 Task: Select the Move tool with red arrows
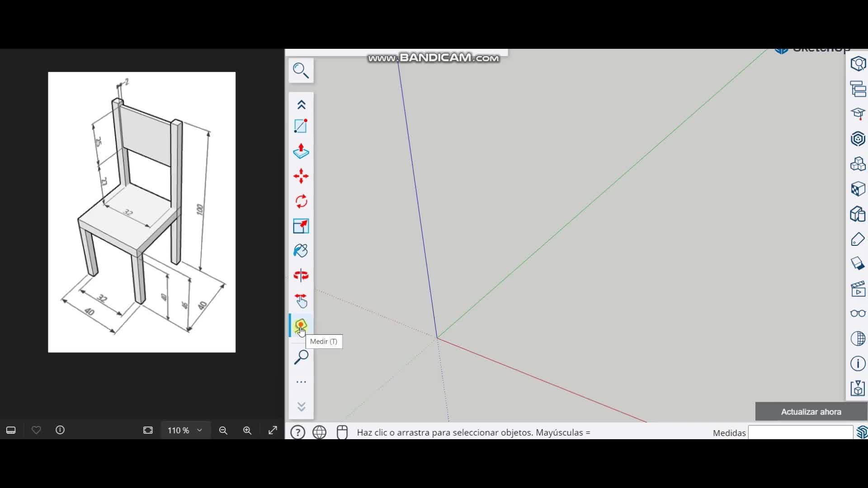(x=301, y=176)
